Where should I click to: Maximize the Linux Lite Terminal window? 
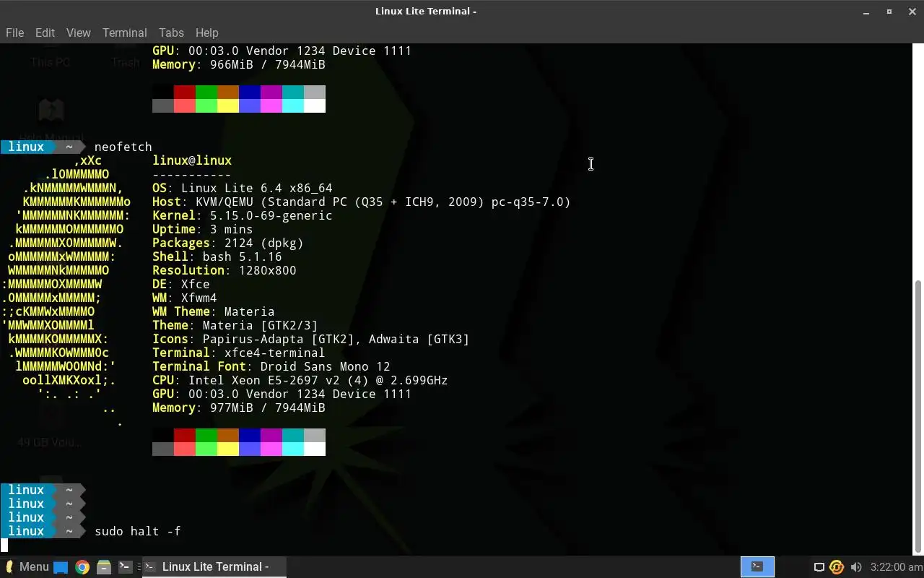(x=889, y=12)
